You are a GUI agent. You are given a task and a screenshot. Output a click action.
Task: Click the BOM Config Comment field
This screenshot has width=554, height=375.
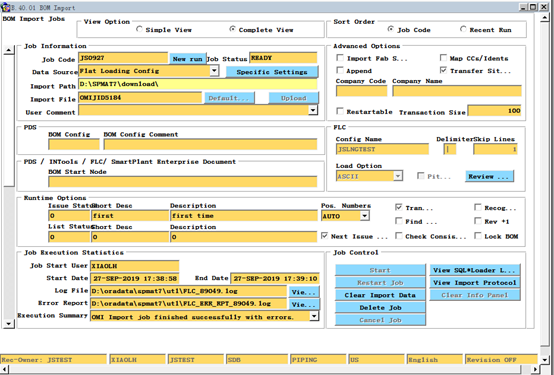210,144
